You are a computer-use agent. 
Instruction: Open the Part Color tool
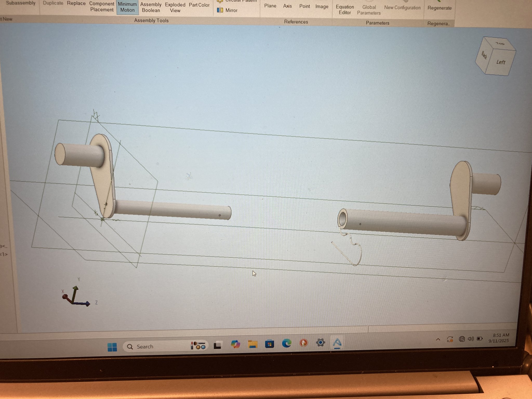[x=199, y=5]
